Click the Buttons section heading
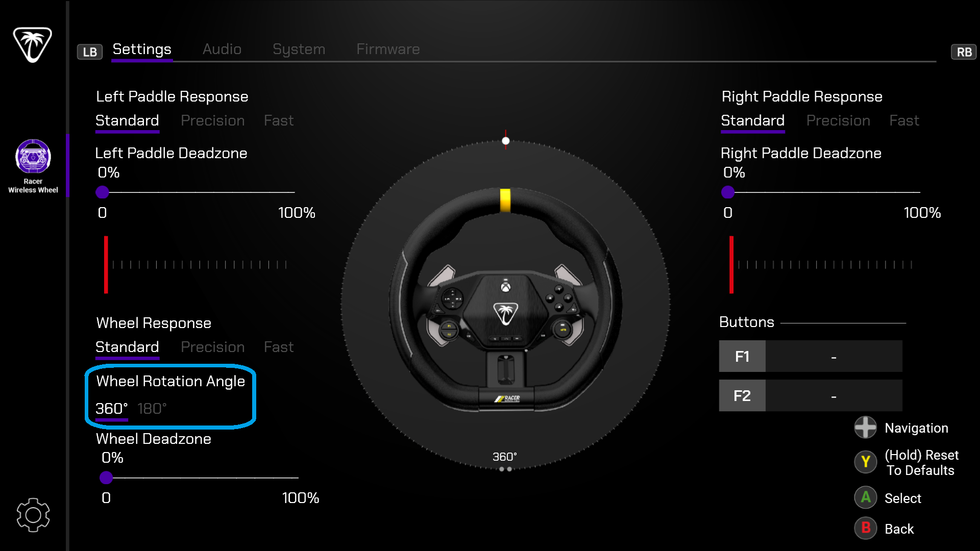Image resolution: width=980 pixels, height=551 pixels. click(x=746, y=322)
